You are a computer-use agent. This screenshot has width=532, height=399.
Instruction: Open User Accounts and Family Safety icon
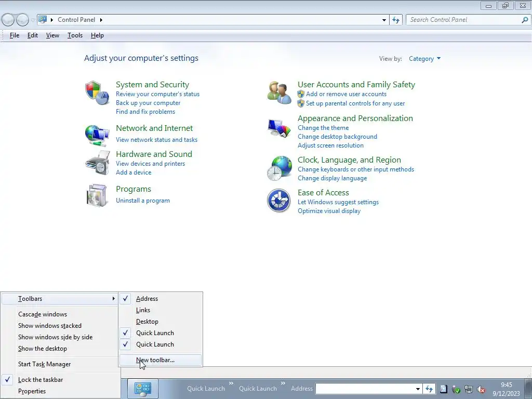[279, 92]
